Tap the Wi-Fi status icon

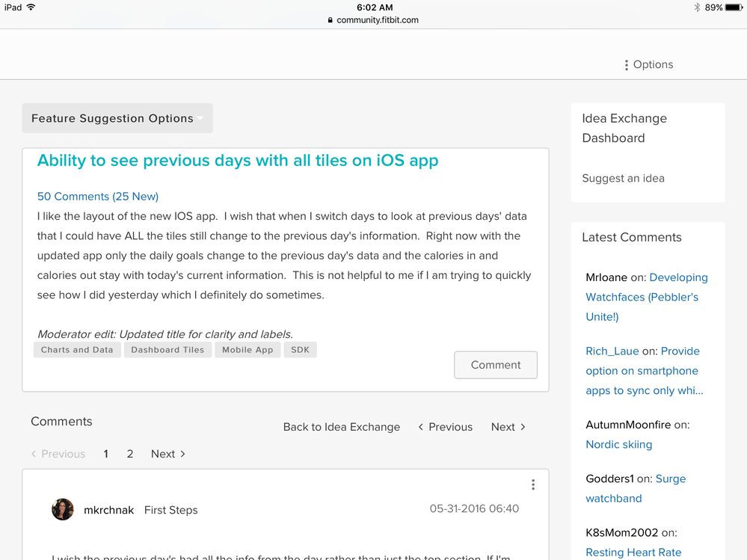(x=31, y=7)
